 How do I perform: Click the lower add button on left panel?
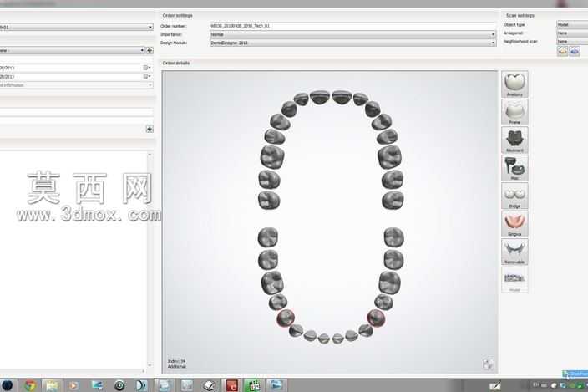tap(150, 129)
